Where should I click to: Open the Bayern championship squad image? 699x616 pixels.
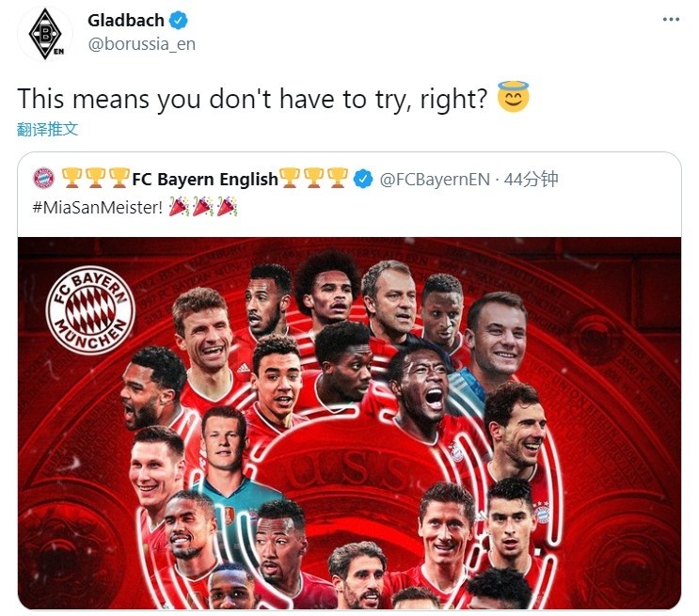pyautogui.click(x=350, y=423)
